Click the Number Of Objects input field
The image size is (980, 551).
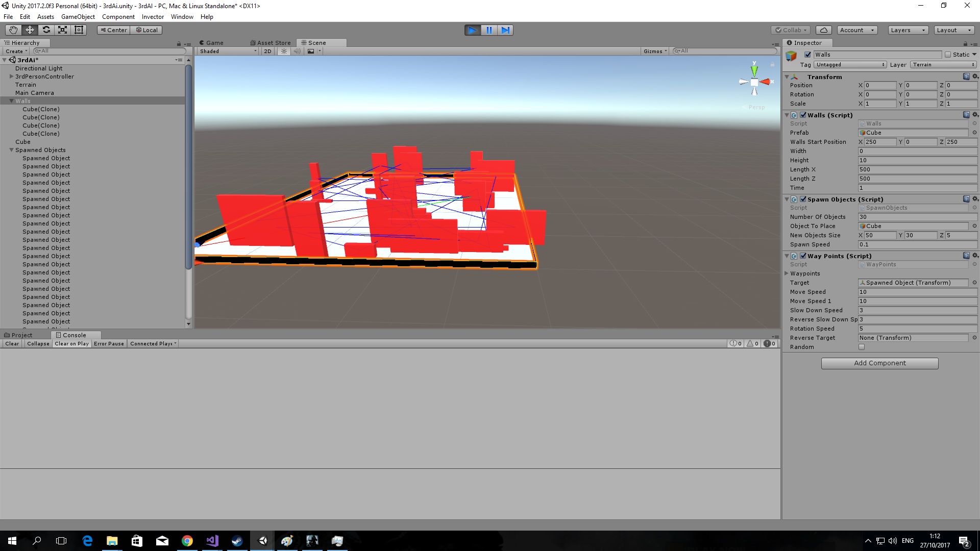(917, 217)
